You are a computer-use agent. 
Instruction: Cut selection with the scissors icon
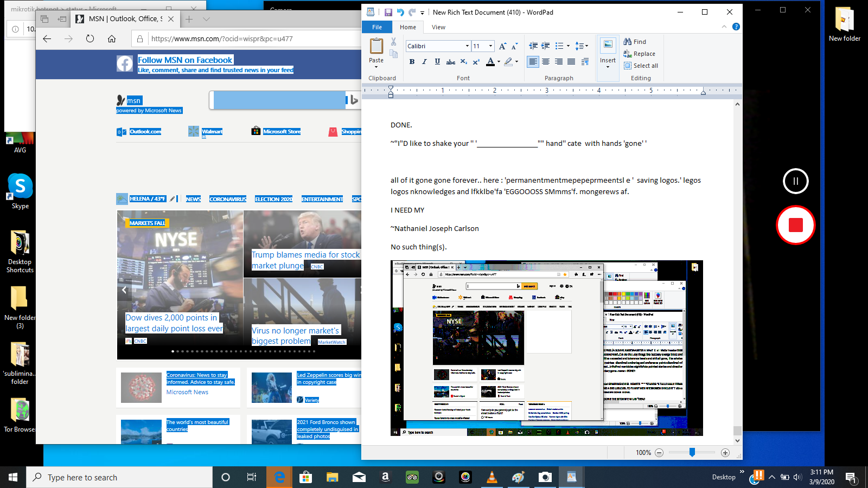(393, 42)
